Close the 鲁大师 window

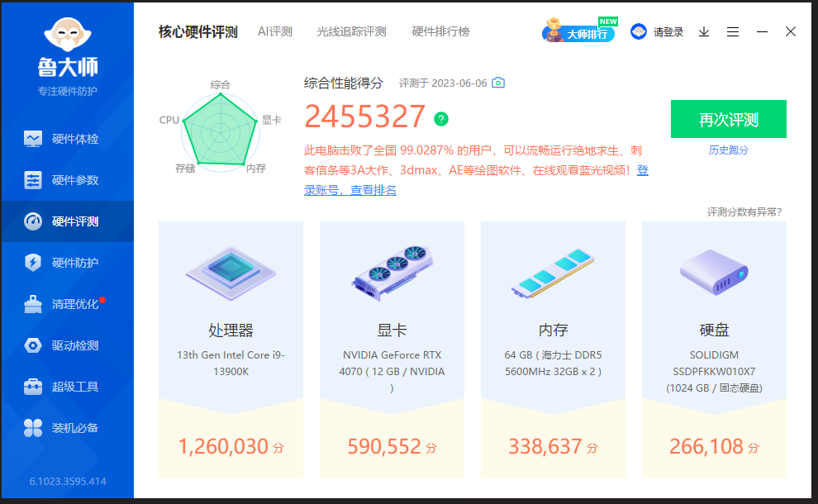point(791,31)
